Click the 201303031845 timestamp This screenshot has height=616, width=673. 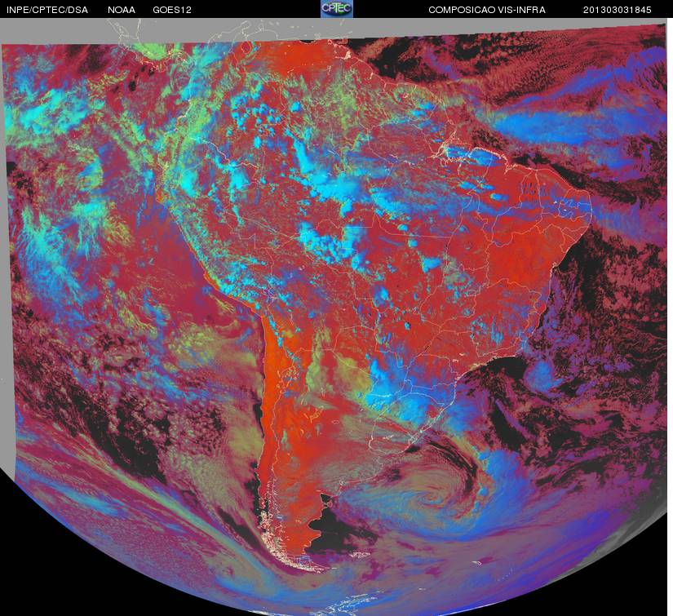(x=618, y=10)
